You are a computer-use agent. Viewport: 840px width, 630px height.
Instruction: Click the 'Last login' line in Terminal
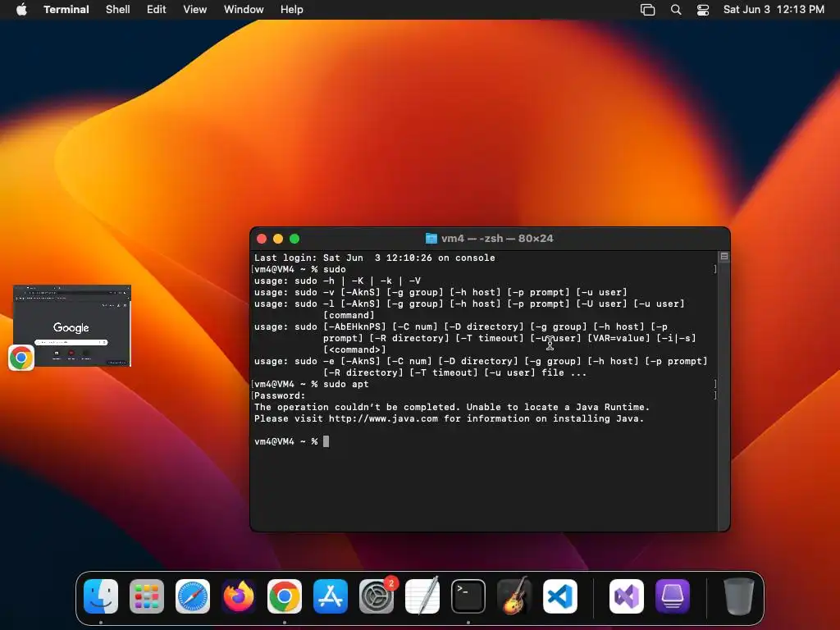(374, 258)
